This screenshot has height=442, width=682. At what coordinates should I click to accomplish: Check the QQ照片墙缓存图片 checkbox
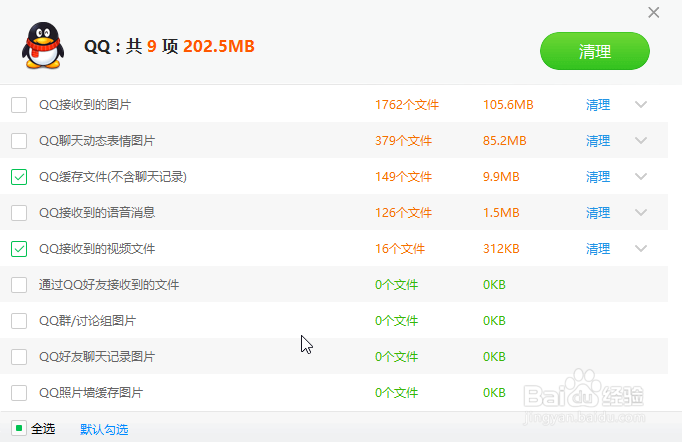click(19, 393)
